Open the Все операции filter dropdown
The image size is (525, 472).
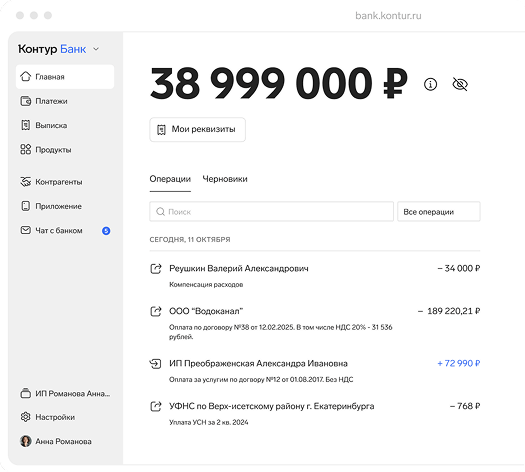point(439,212)
